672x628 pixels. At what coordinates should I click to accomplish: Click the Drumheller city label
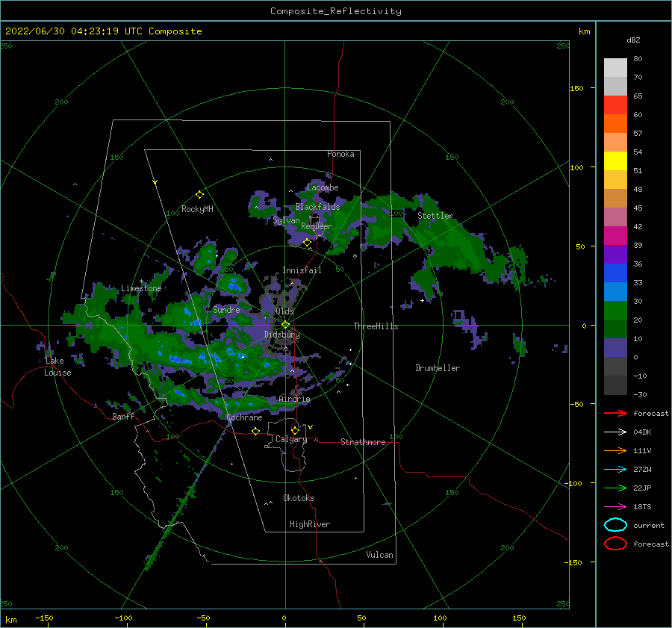click(438, 368)
